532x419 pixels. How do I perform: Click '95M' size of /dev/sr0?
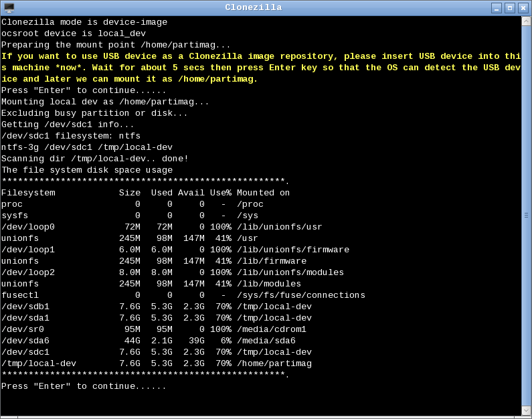[x=132, y=329]
